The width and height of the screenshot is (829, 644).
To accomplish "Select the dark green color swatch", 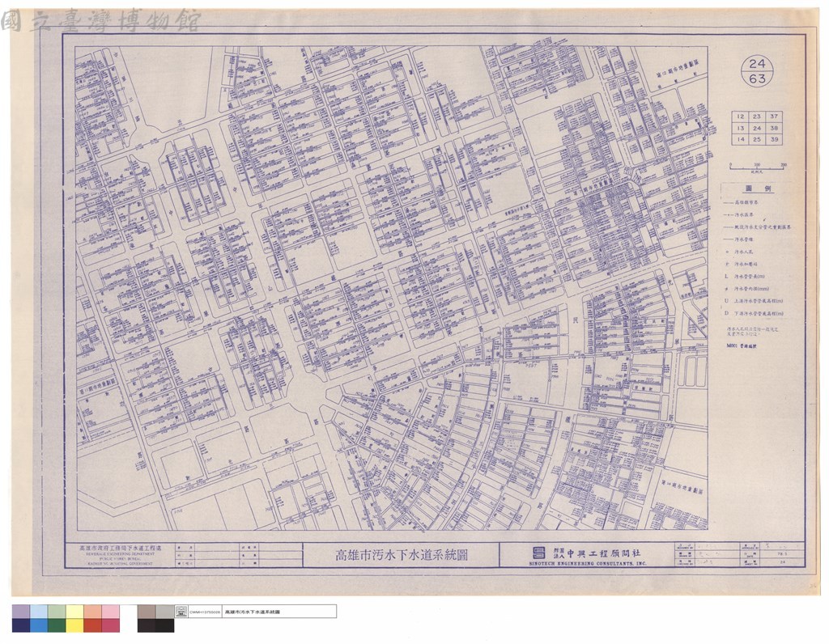I will coord(57,625).
